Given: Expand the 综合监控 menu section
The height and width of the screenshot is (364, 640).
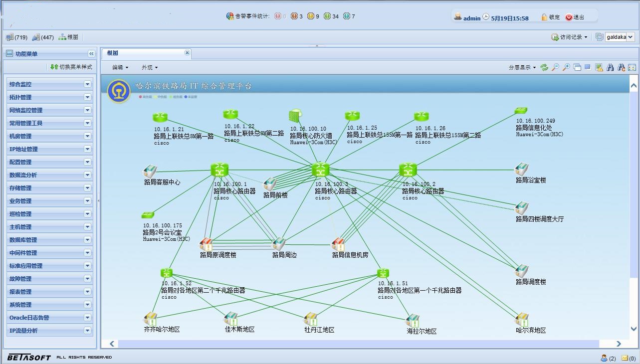Looking at the screenshot, I should (87, 84).
